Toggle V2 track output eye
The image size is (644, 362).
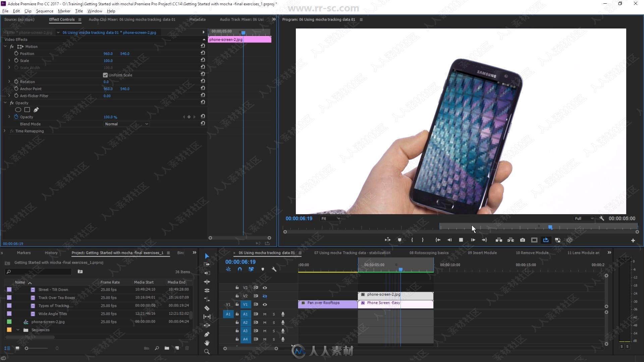pyautogui.click(x=265, y=296)
